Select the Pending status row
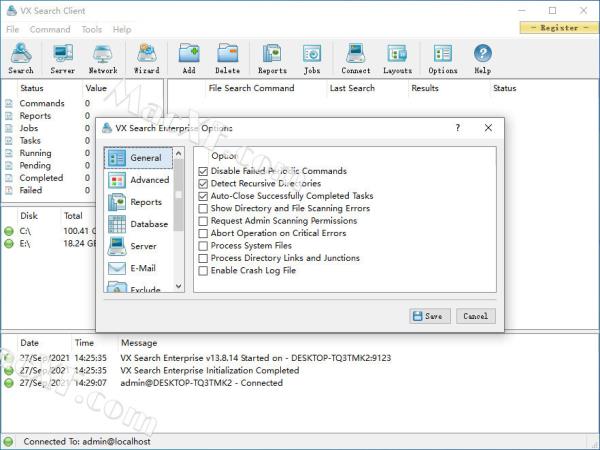 [x=47, y=165]
